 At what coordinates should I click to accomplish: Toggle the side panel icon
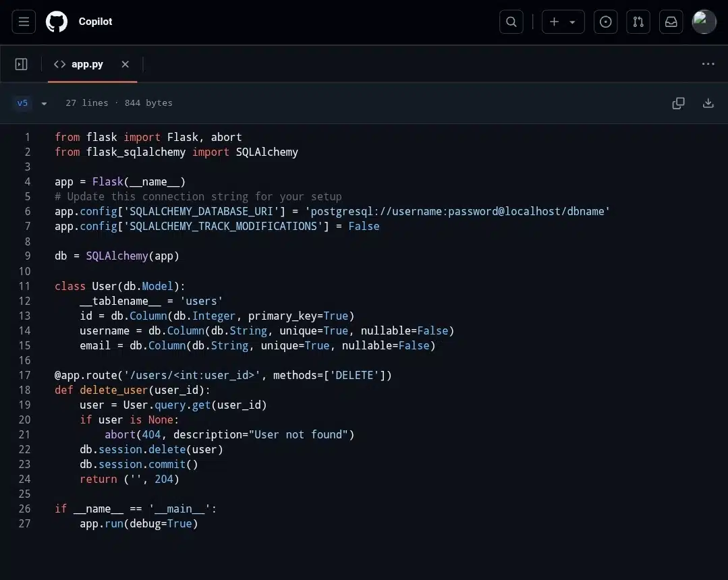22,64
